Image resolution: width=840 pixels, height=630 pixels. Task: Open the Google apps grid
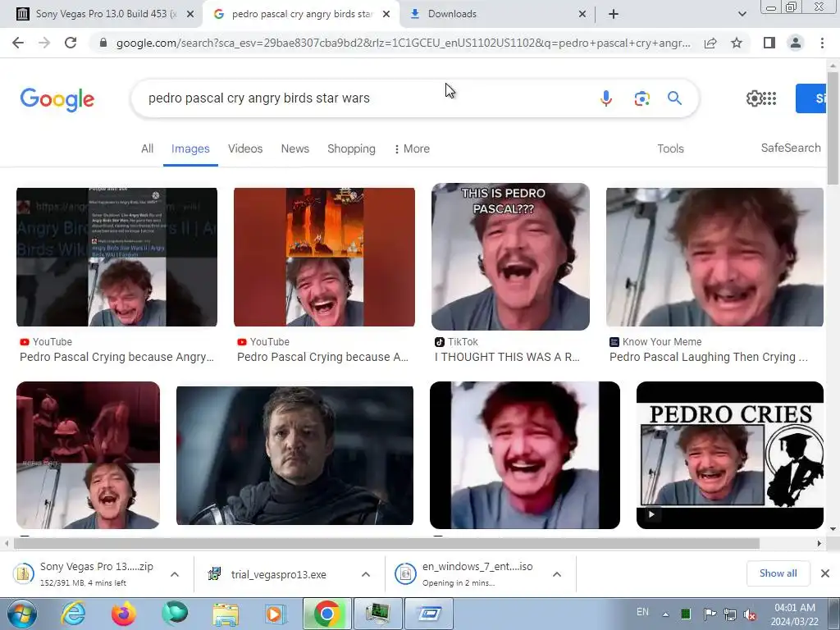[x=769, y=98]
